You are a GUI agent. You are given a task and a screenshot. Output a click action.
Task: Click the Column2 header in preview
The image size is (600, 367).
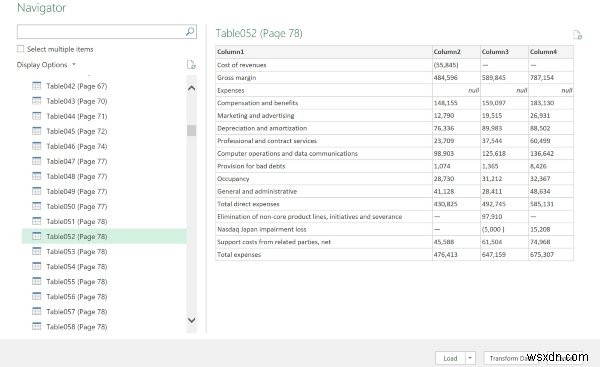click(456, 52)
